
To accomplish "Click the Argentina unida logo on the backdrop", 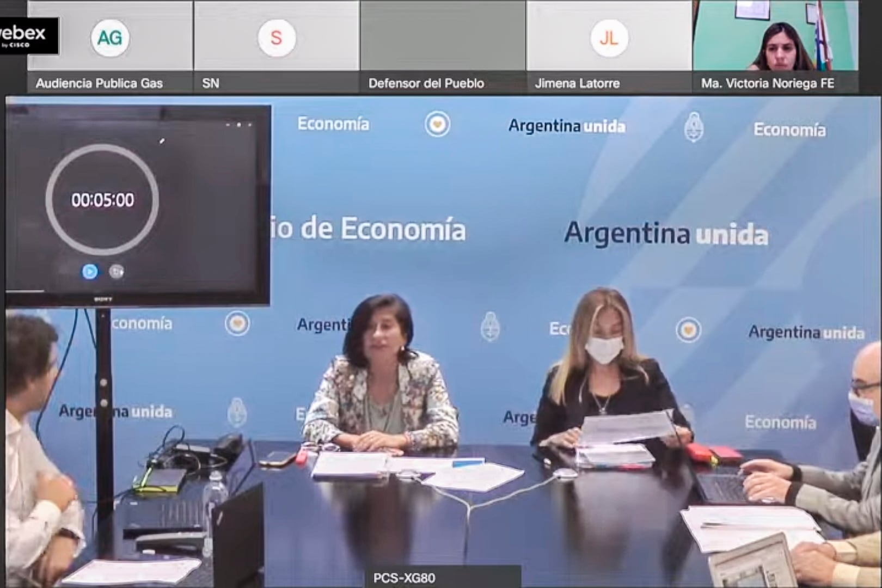I will point(667,232).
